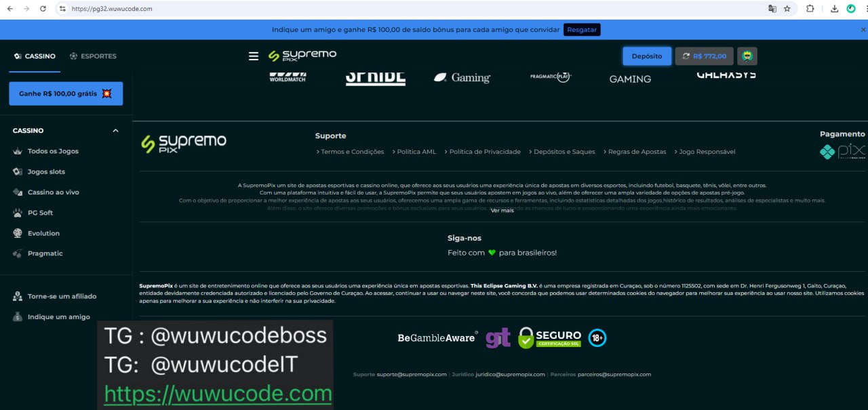Click the browser address bar
868x410 pixels.
pyautogui.click(x=407, y=9)
